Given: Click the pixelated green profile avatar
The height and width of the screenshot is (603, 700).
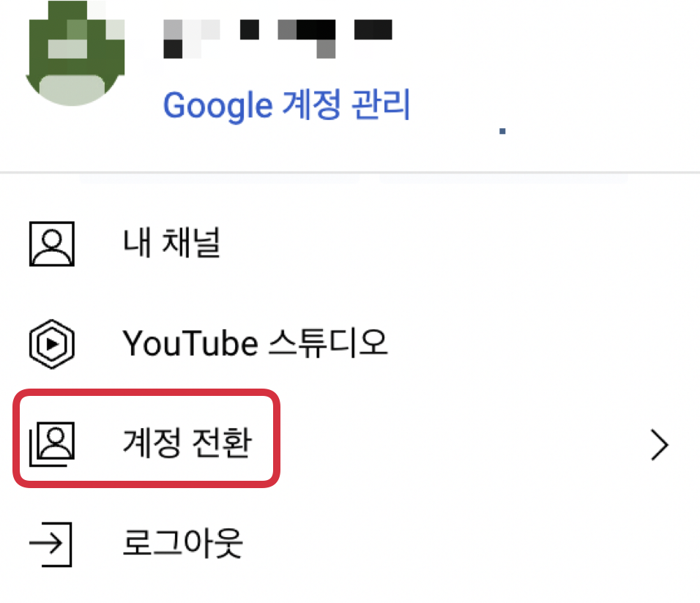Looking at the screenshot, I should (75, 53).
